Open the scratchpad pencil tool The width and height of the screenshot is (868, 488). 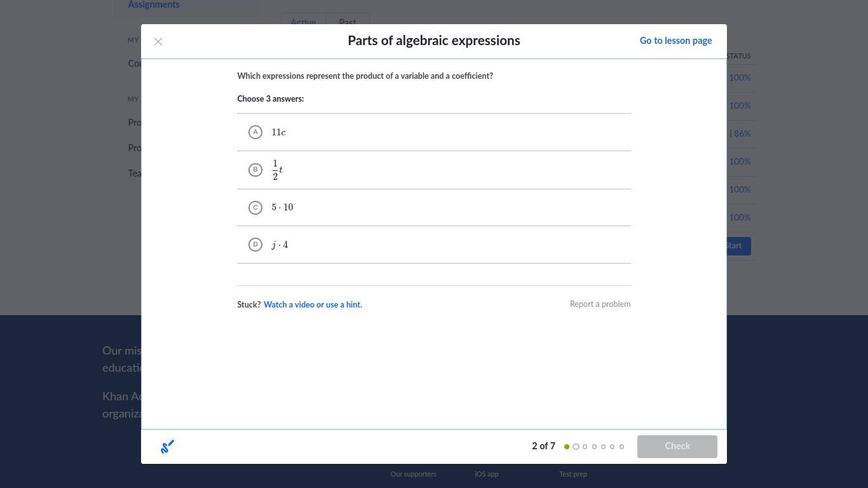tap(167, 447)
